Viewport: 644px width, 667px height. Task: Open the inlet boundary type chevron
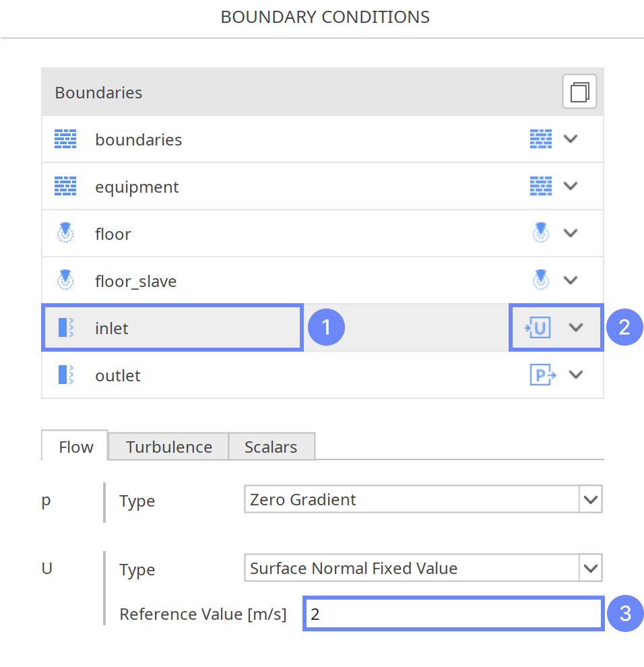575,327
